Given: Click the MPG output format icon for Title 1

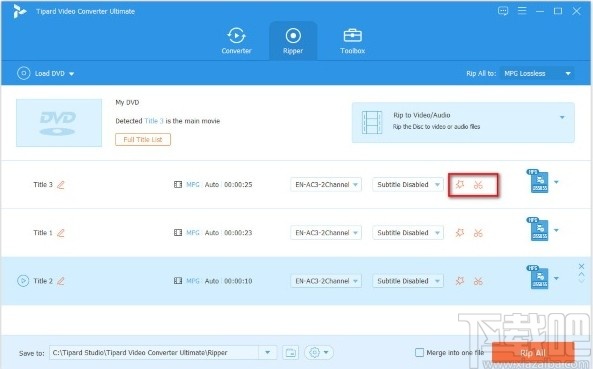Looking at the screenshot, I should point(538,229).
